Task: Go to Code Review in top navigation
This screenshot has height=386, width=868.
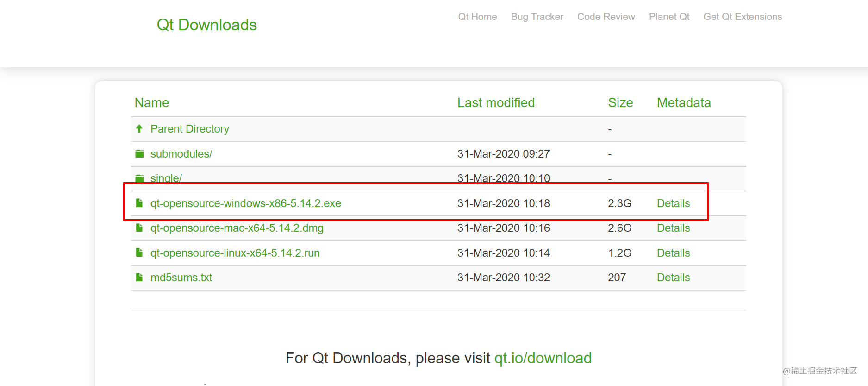Action: 606,17
